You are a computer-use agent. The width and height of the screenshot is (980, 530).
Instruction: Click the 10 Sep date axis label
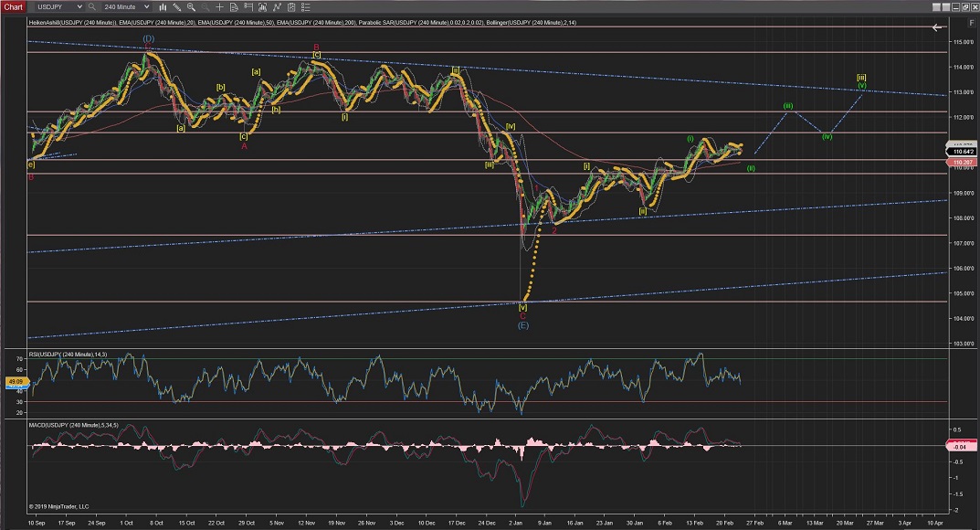(37, 523)
